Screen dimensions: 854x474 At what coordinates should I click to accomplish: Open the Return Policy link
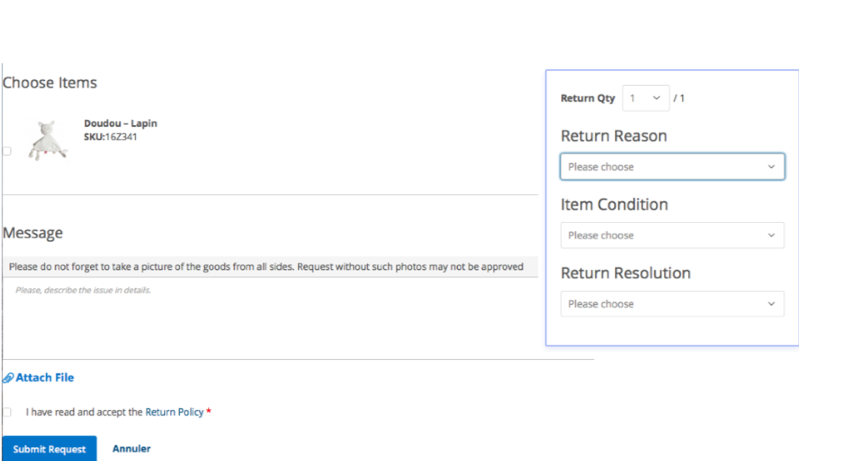174,412
